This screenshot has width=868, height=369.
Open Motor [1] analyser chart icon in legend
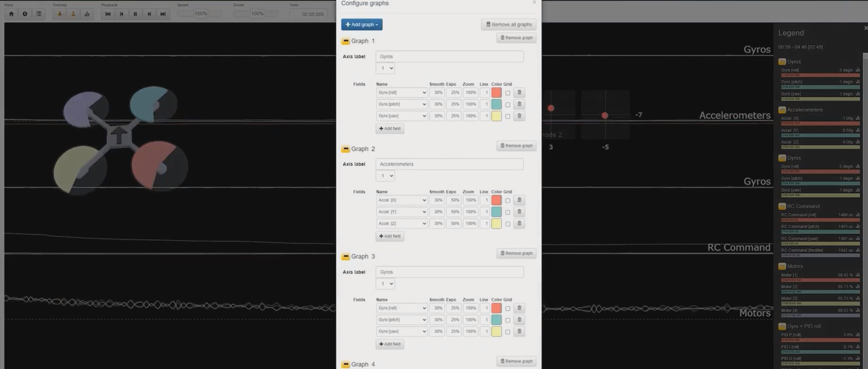pyautogui.click(x=858, y=275)
